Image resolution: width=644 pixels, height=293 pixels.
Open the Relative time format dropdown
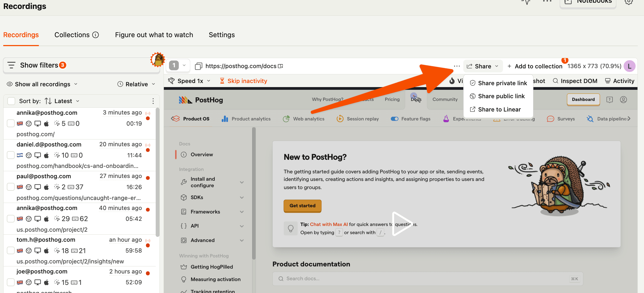click(x=136, y=84)
